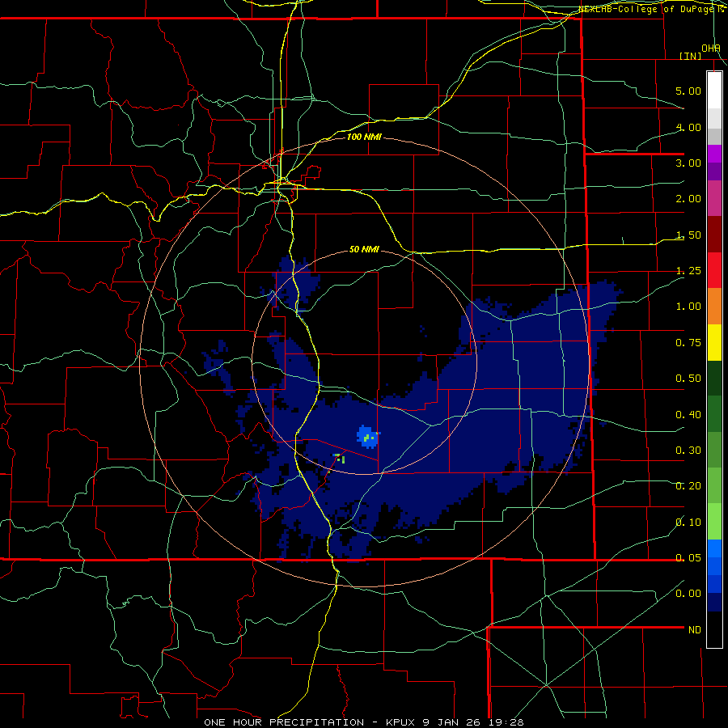Click the NEXLAB-College of DuPage credit text
728x728 pixels.
650,9
